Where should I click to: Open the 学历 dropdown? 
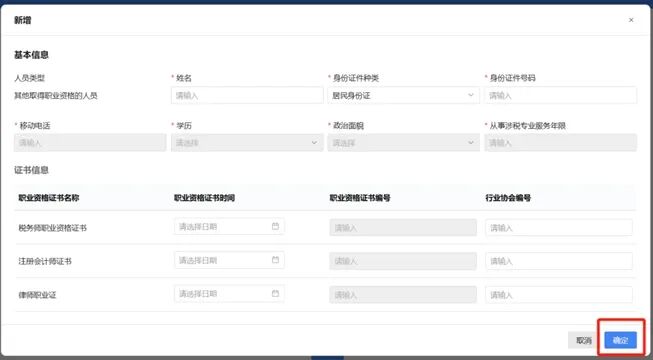point(247,142)
